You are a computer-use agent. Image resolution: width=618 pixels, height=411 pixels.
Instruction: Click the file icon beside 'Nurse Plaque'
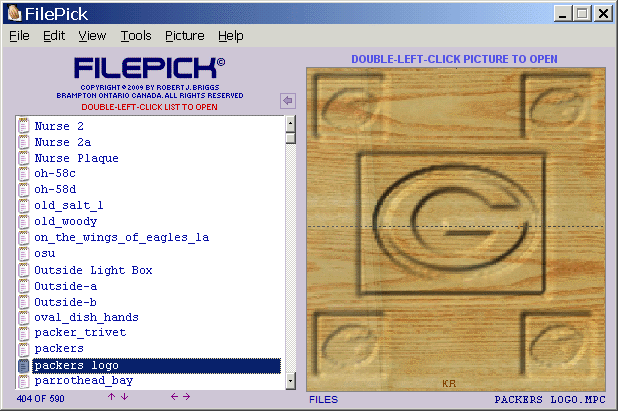[24, 158]
